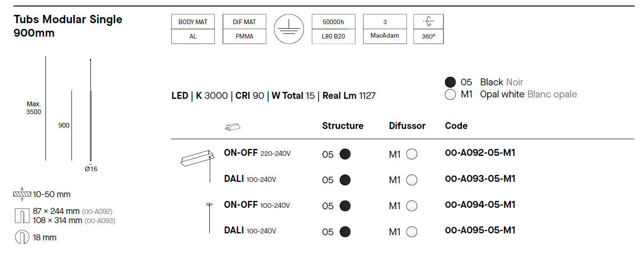Click product code 00-A092-05-M1

click(480, 153)
